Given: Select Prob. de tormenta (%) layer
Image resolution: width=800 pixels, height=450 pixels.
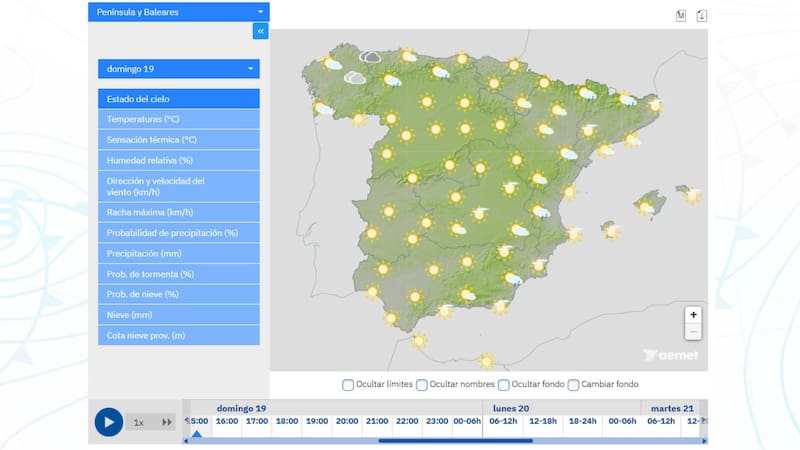Looking at the screenshot, I should coord(179,274).
